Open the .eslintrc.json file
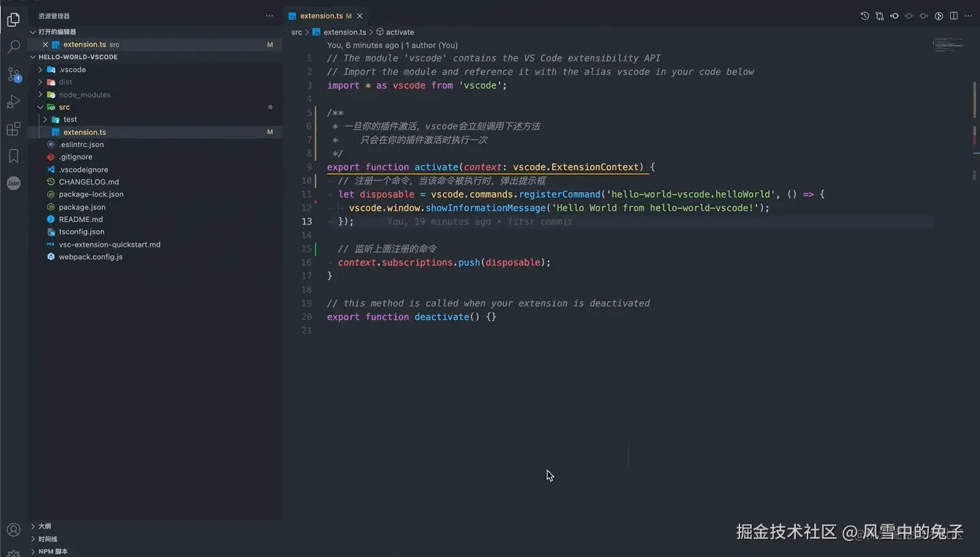The image size is (980, 557). point(154,144)
